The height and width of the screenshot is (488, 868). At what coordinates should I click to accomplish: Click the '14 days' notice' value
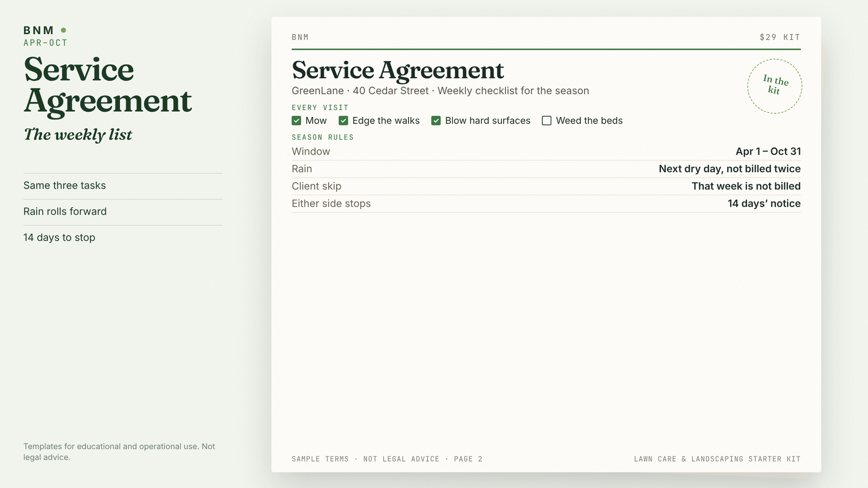[x=764, y=203]
